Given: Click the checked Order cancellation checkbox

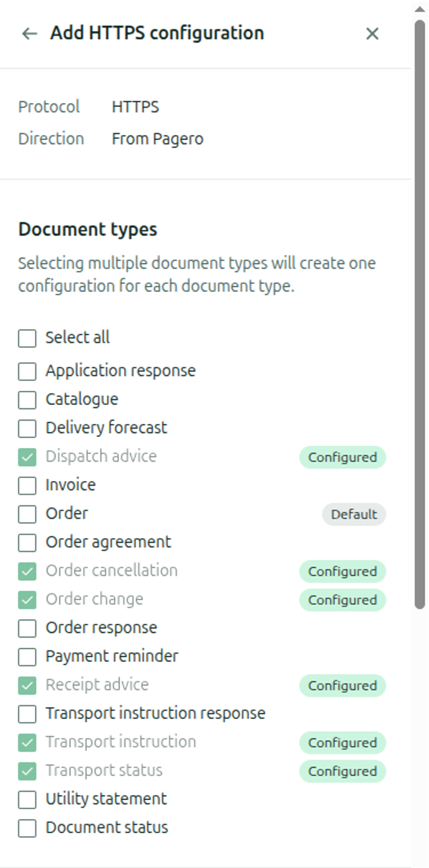Looking at the screenshot, I should click(27, 571).
